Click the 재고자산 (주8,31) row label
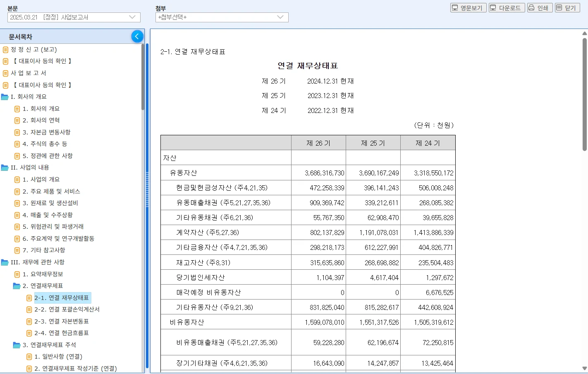The height and width of the screenshot is (374, 588). (203, 263)
